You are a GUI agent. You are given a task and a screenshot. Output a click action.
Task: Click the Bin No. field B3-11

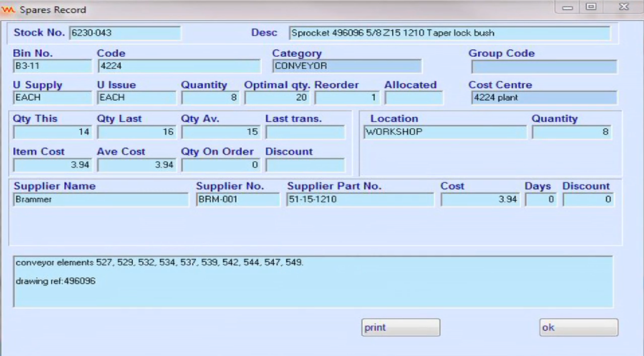click(52, 66)
